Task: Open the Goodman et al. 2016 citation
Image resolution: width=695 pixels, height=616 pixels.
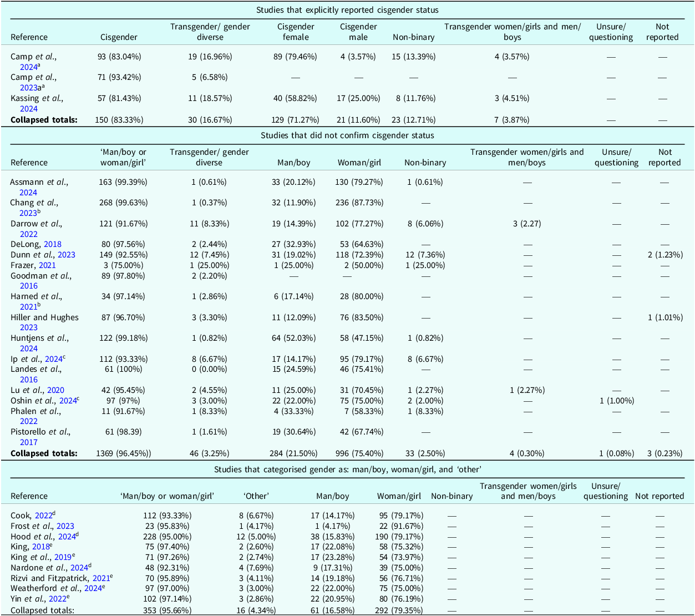Action: [x=29, y=286]
